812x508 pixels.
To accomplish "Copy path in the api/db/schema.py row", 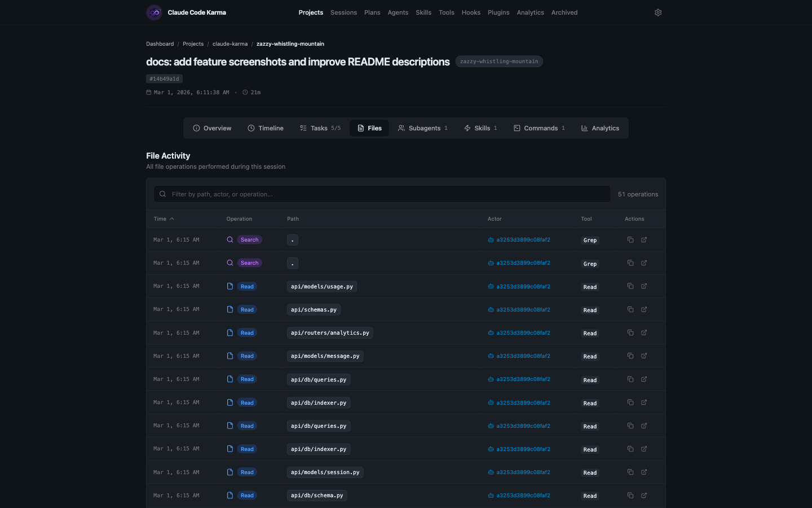I will tap(630, 495).
